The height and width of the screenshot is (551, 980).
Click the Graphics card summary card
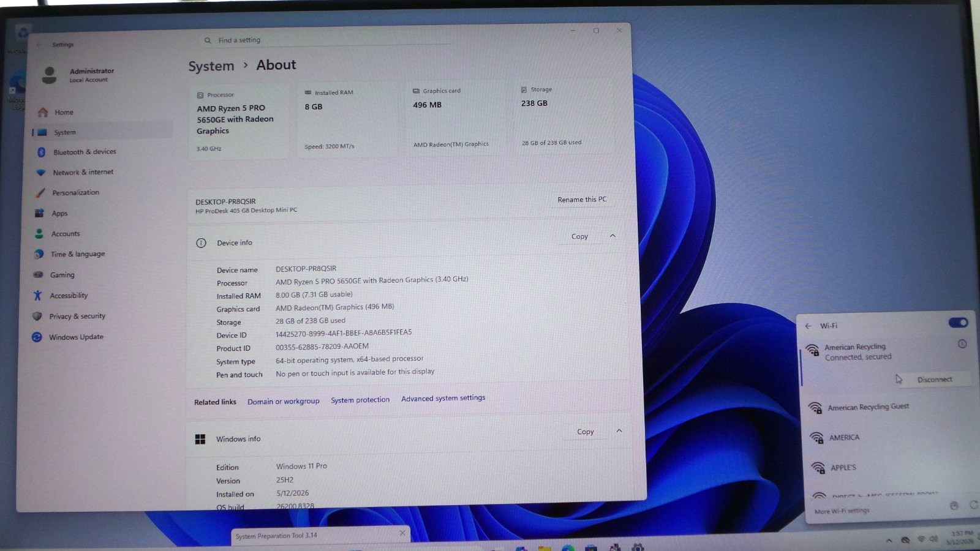pyautogui.click(x=456, y=118)
